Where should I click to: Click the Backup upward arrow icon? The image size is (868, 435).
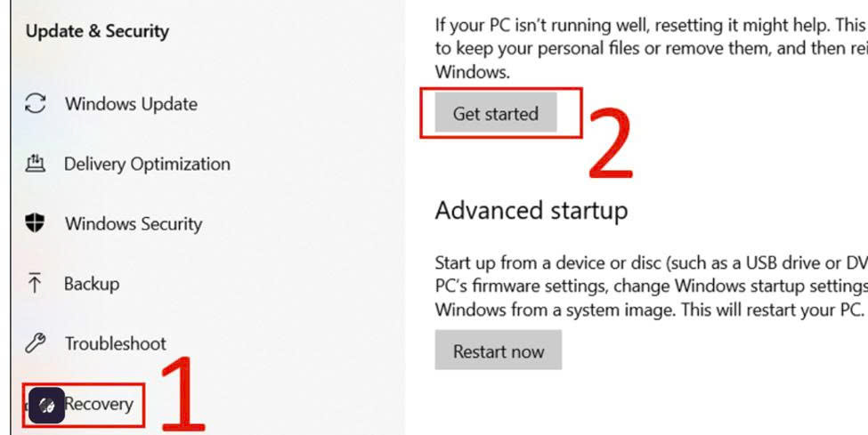pos(35,283)
